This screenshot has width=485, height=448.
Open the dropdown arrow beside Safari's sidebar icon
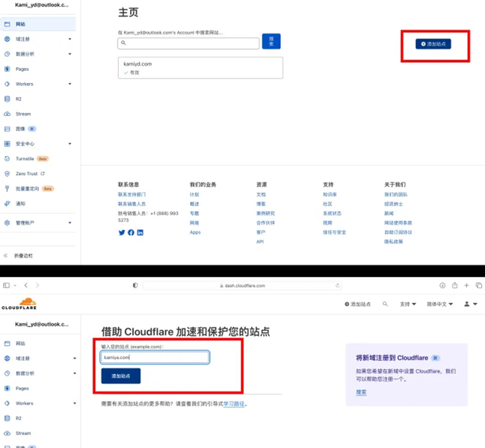coord(15,285)
